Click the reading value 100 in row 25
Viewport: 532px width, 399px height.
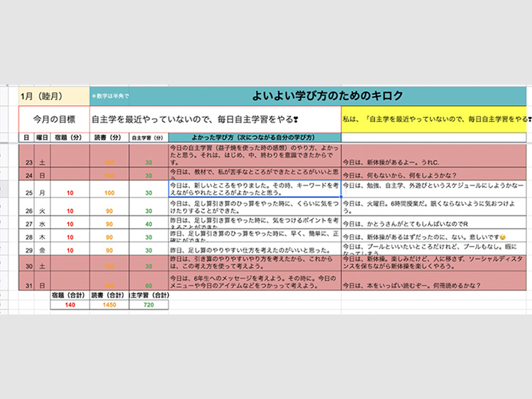coord(109,189)
